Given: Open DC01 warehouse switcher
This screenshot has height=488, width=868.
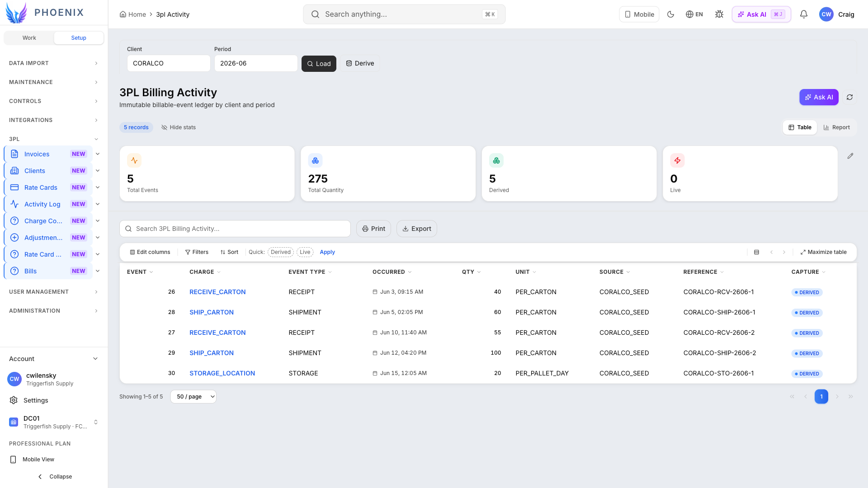Looking at the screenshot, I should tap(54, 422).
